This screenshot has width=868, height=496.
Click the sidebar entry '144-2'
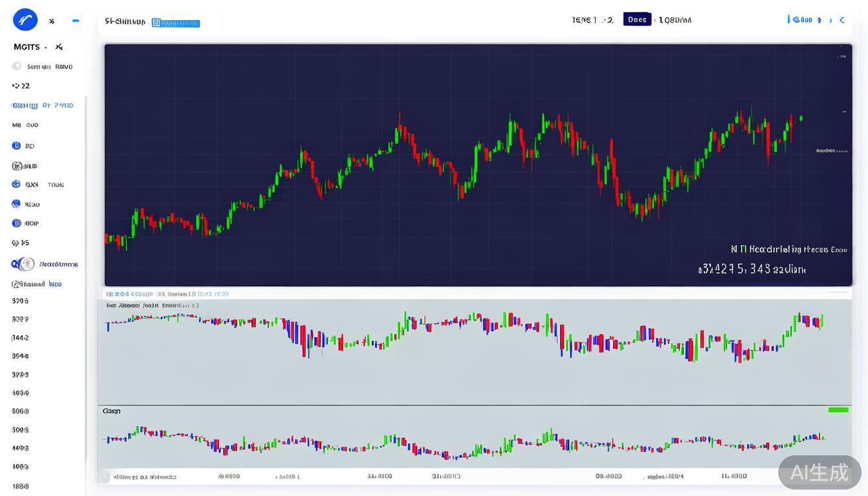(20, 337)
